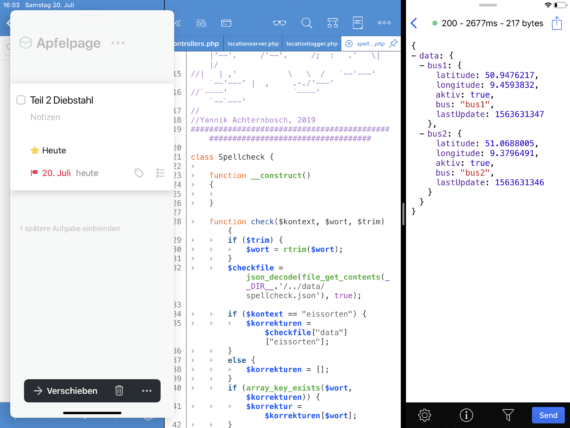Show the symbol structure list icon
Image resolution: width=570 pixels, height=428 pixels.
(x=332, y=23)
